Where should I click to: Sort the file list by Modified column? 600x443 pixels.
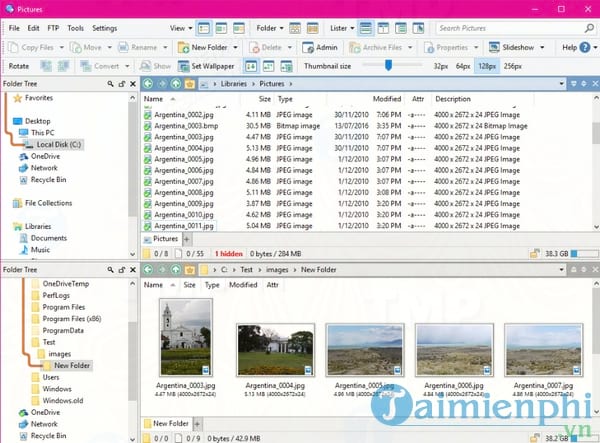tap(386, 99)
